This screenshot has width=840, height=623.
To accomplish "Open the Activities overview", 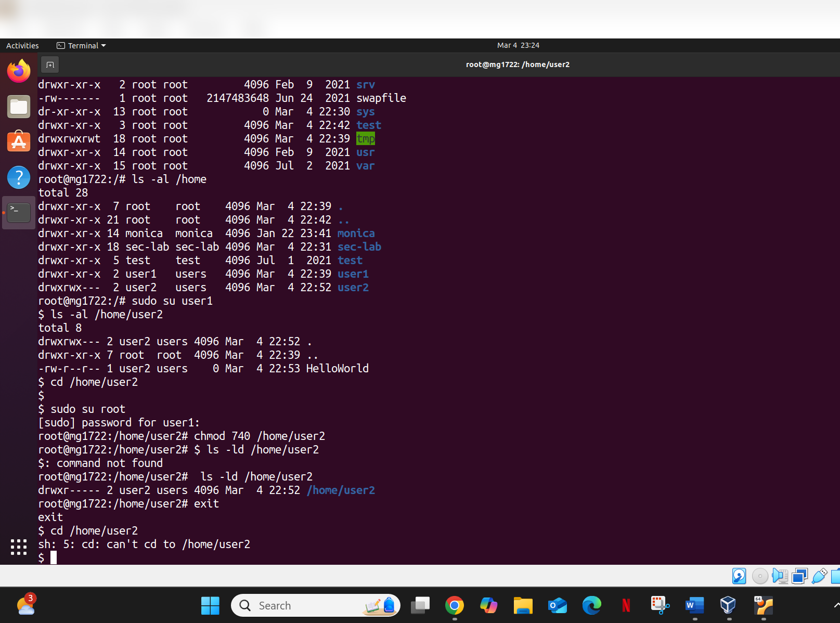I will point(22,46).
